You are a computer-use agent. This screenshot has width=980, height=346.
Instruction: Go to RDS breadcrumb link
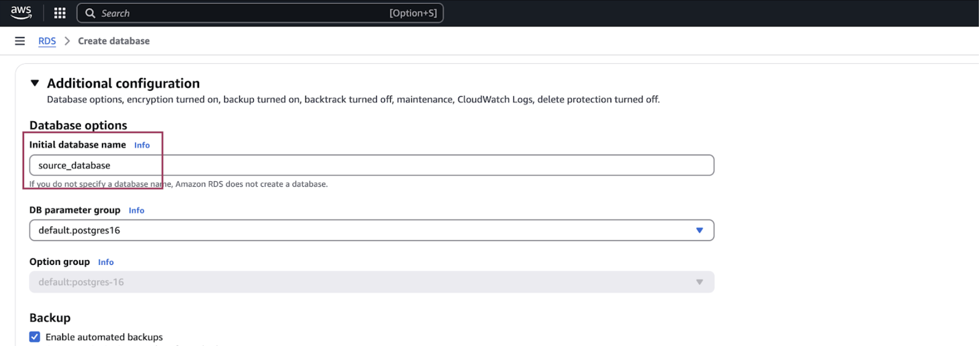coord(47,41)
